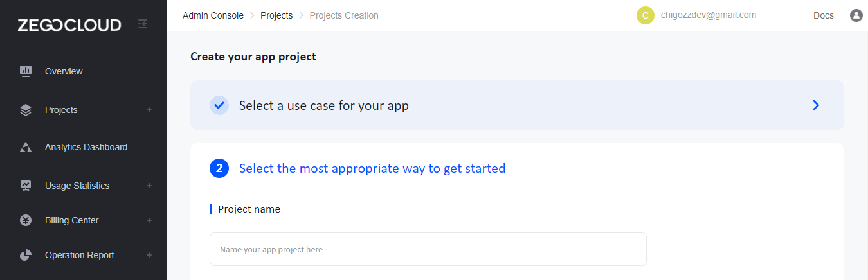Screen dimensions: 868x280
Task: Click the Project name input field
Action: (428, 249)
